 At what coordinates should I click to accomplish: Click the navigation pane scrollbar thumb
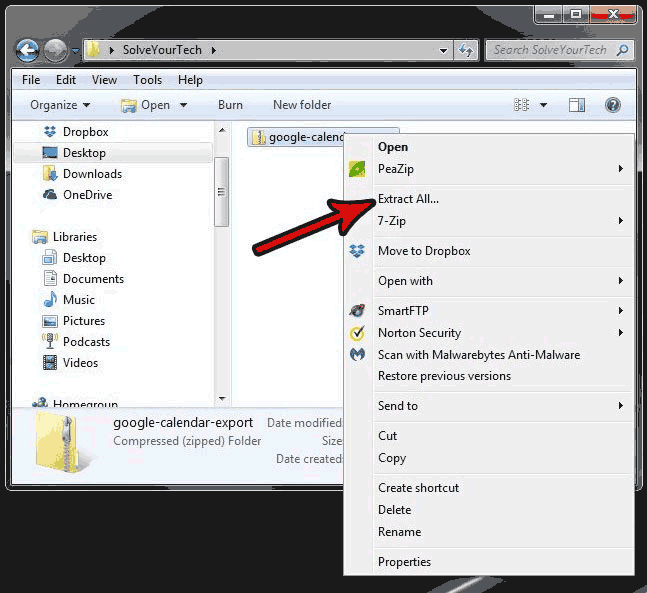coord(222,192)
